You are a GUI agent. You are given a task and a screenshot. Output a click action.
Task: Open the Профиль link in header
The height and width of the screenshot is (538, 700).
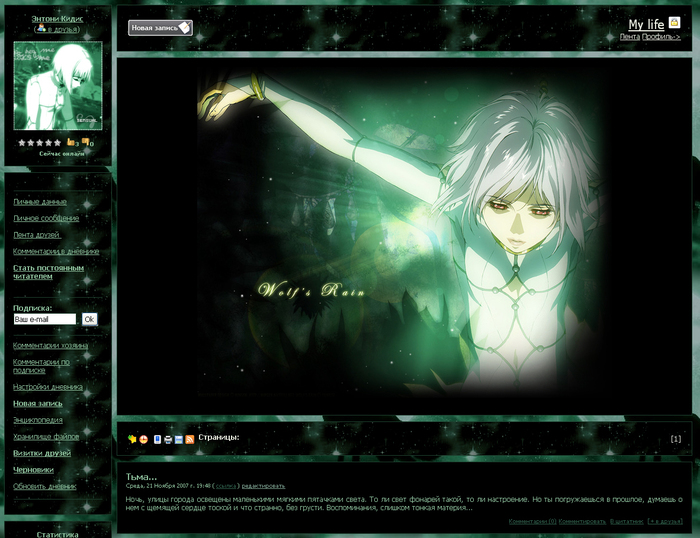[x=661, y=37]
